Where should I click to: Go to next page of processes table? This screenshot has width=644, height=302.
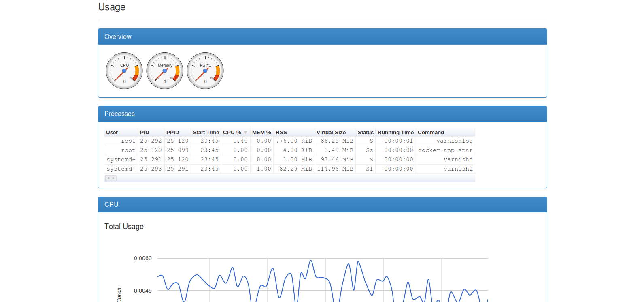coord(114,178)
